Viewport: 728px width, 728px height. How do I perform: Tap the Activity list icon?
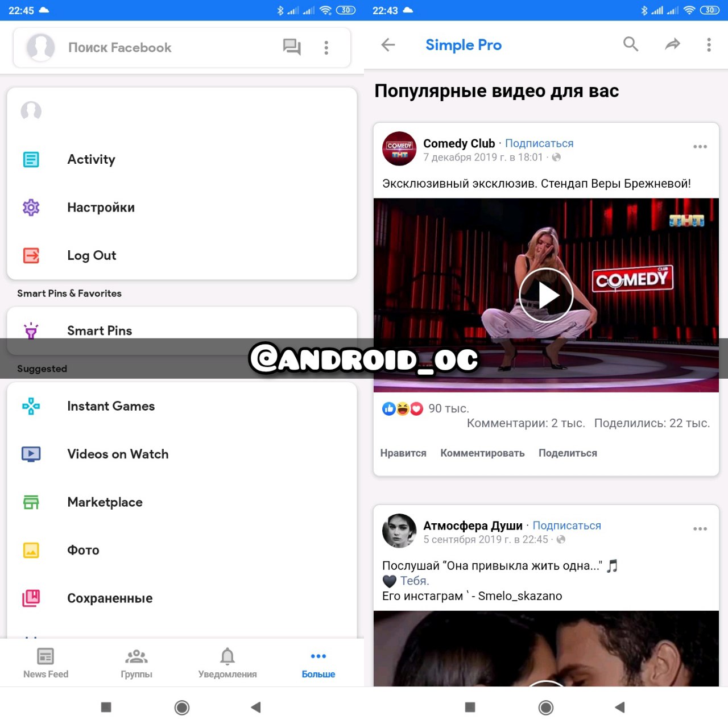pyautogui.click(x=31, y=159)
